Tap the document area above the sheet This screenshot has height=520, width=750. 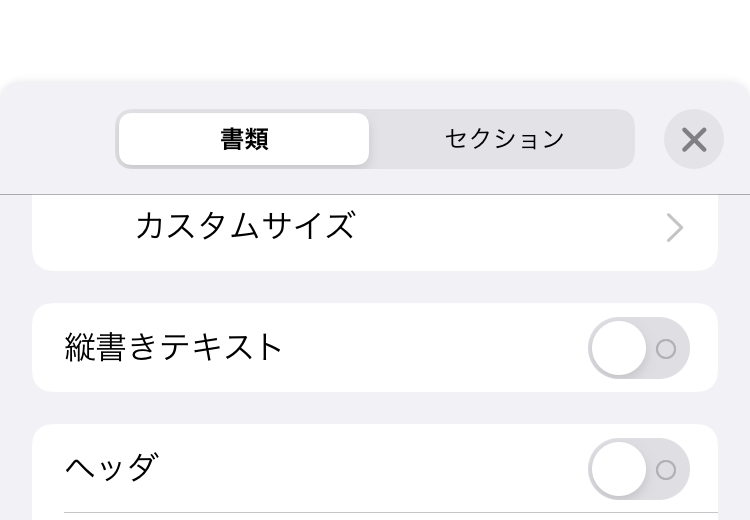(x=375, y=40)
